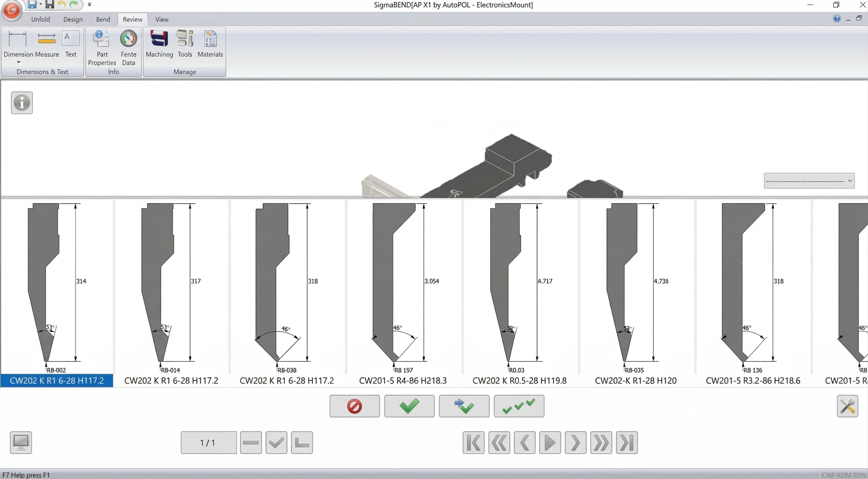The height and width of the screenshot is (479, 868).
Task: Select the Measure tool
Action: pyautogui.click(x=47, y=44)
